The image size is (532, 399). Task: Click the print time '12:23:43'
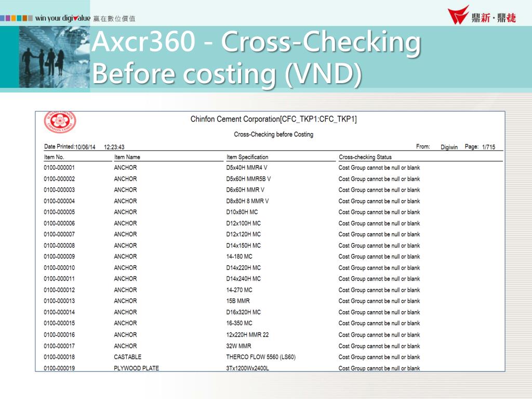click(x=114, y=147)
